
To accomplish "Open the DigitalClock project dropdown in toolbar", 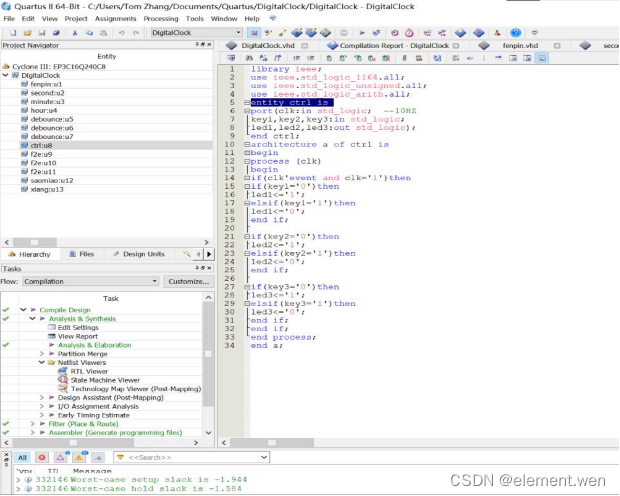I will point(197,33).
